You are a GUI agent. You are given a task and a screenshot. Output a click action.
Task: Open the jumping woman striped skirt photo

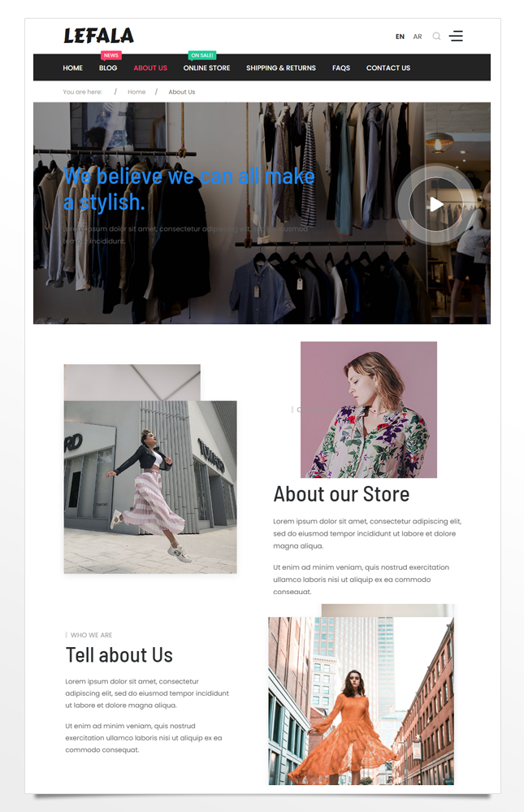pyautogui.click(x=150, y=487)
